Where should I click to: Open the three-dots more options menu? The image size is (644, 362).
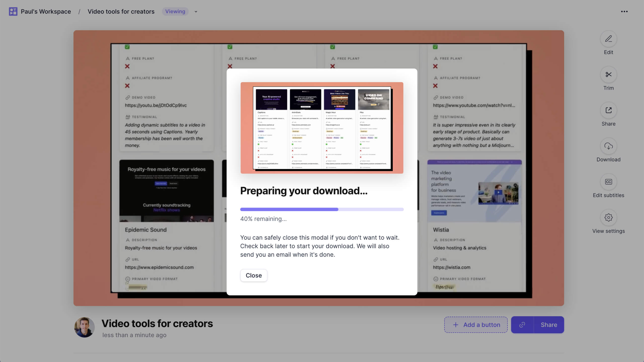tap(624, 12)
